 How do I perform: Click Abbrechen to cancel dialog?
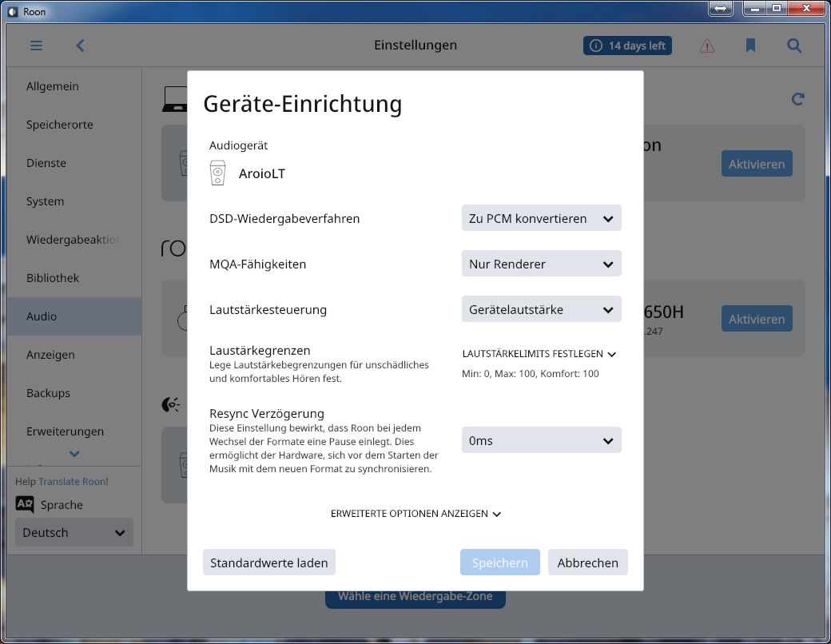[x=588, y=563]
